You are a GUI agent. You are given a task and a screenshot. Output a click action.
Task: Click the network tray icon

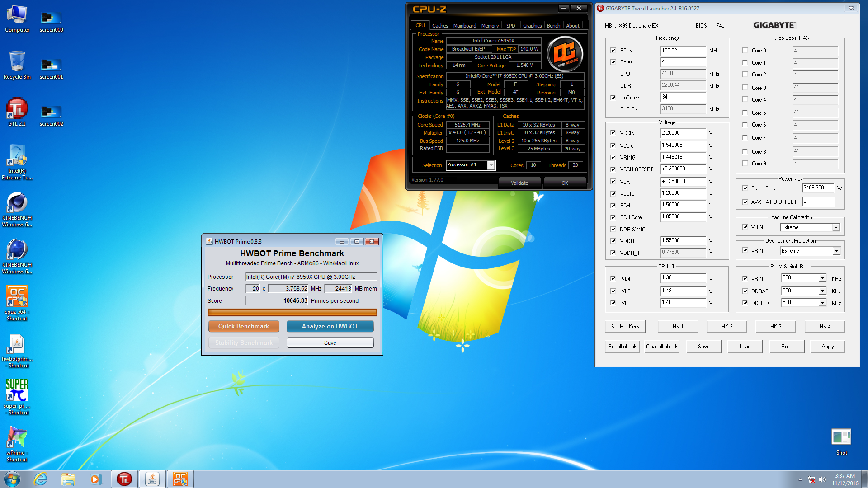coord(811,479)
